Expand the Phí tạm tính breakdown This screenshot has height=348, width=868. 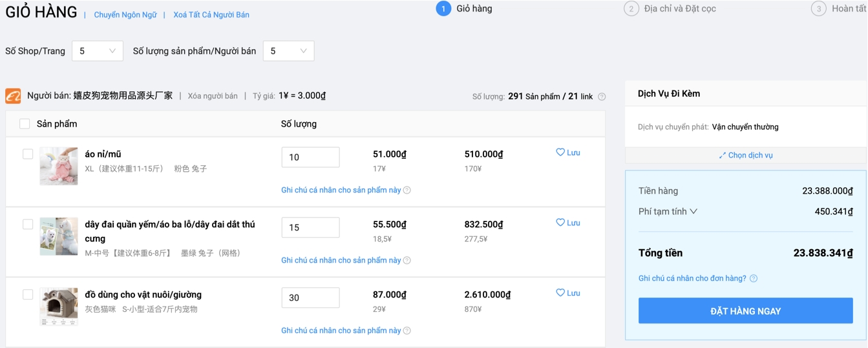coord(693,212)
